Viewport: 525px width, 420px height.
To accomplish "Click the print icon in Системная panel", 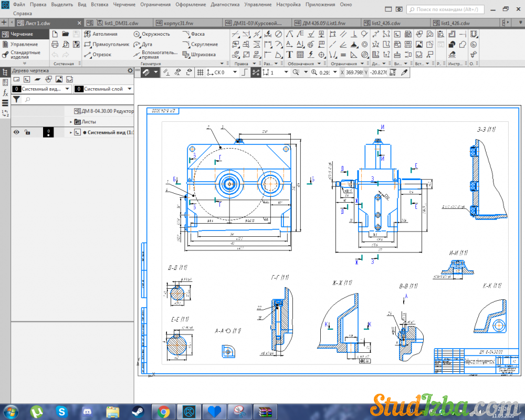I will click(x=55, y=44).
